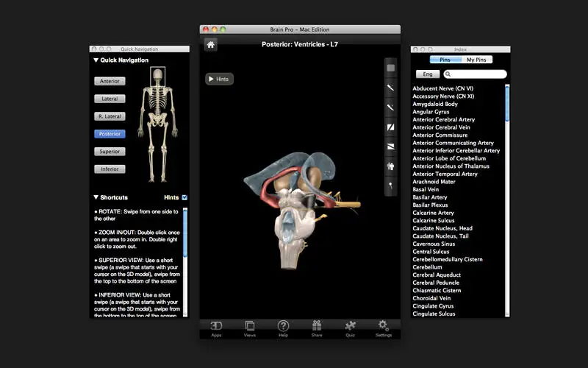
Task: Select Caudate Nucleus, Head entry
Action: point(442,228)
